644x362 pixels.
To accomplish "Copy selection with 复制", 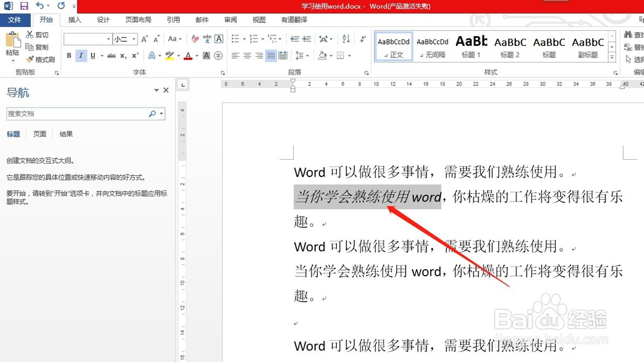I will coord(37,47).
